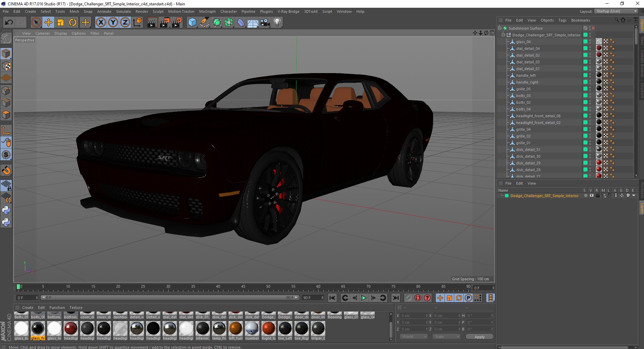Render to Picture Viewer
Screen dimensions: 644x349
pos(165,23)
